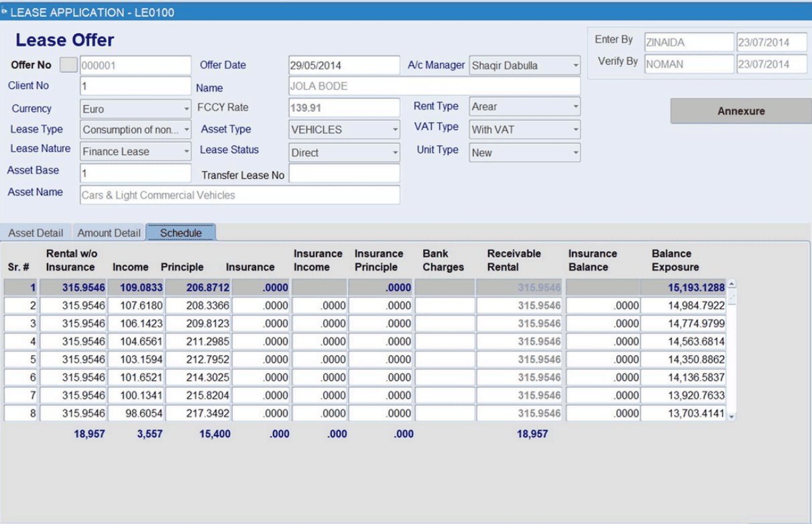812x524 pixels.
Task: Click the Annexure button
Action: pyautogui.click(x=739, y=111)
